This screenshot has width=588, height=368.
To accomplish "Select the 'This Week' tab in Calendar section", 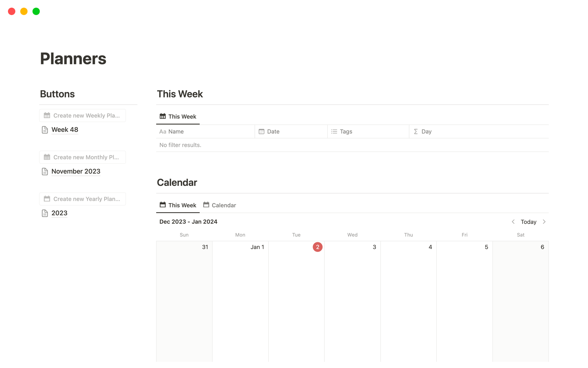I will coord(178,205).
